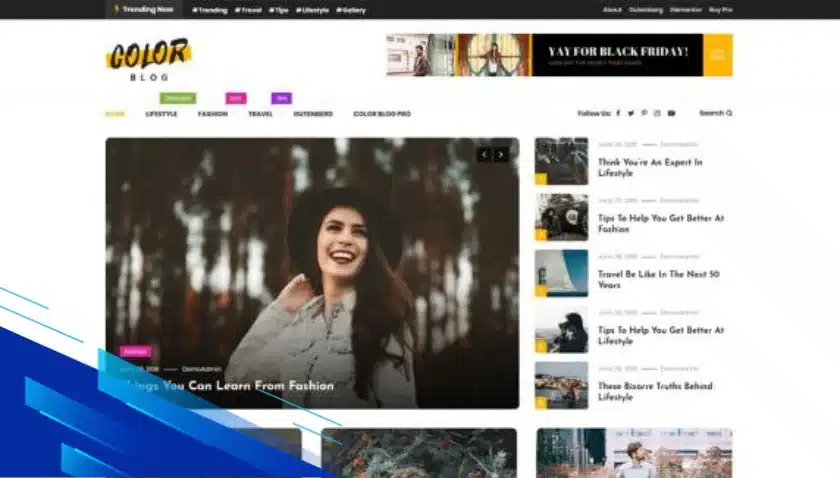The width and height of the screenshot is (840, 478).
Task: Select Fashion in the main menu
Action: click(212, 114)
